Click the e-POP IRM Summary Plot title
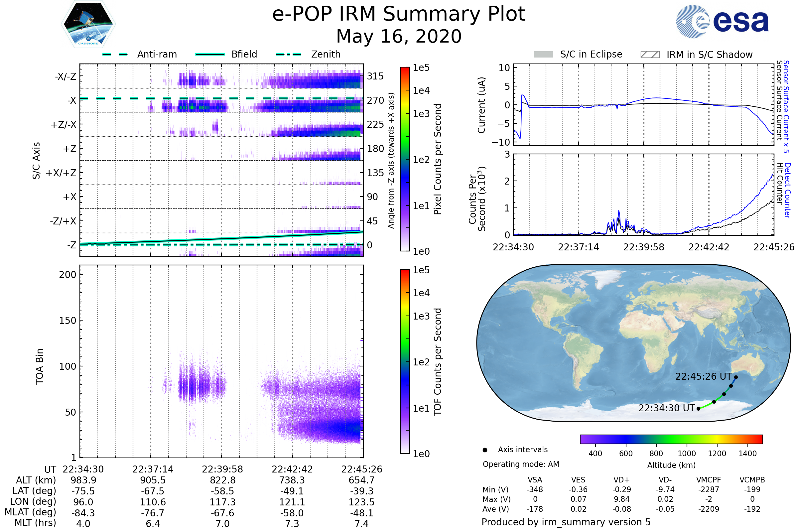 click(399, 14)
